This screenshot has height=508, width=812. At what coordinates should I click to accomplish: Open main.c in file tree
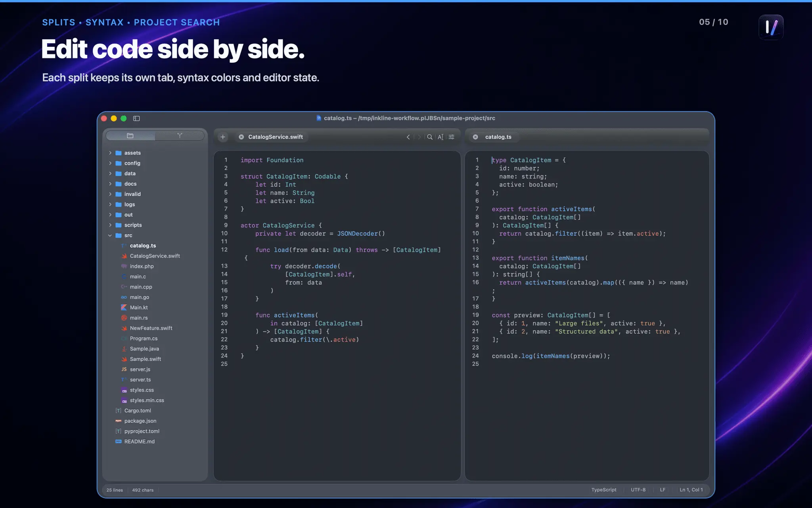pos(138,277)
